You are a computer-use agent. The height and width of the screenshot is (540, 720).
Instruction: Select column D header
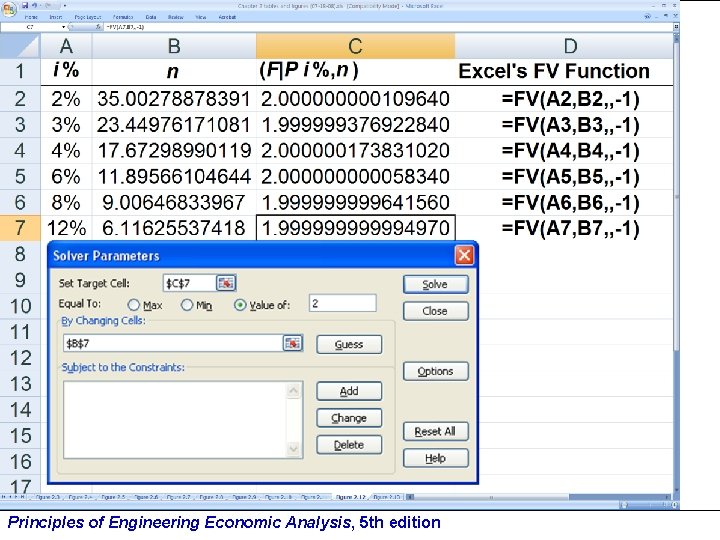[570, 46]
